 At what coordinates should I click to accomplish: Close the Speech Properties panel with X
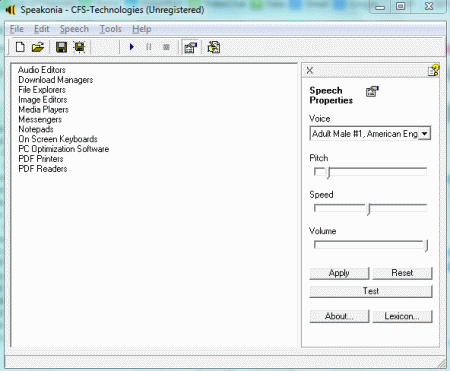coord(310,70)
